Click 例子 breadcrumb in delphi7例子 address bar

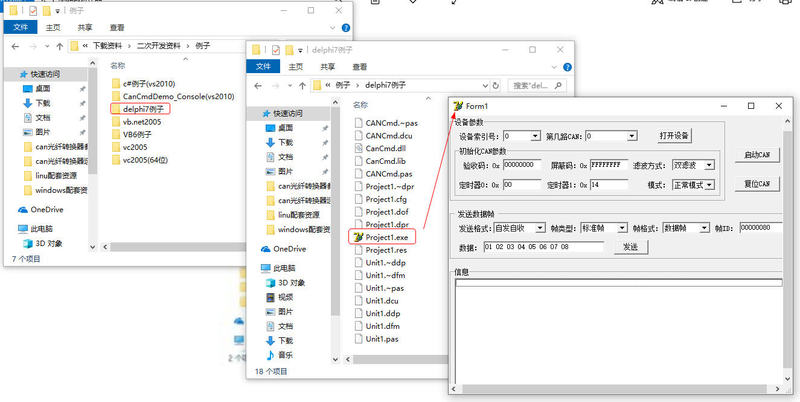(x=342, y=86)
